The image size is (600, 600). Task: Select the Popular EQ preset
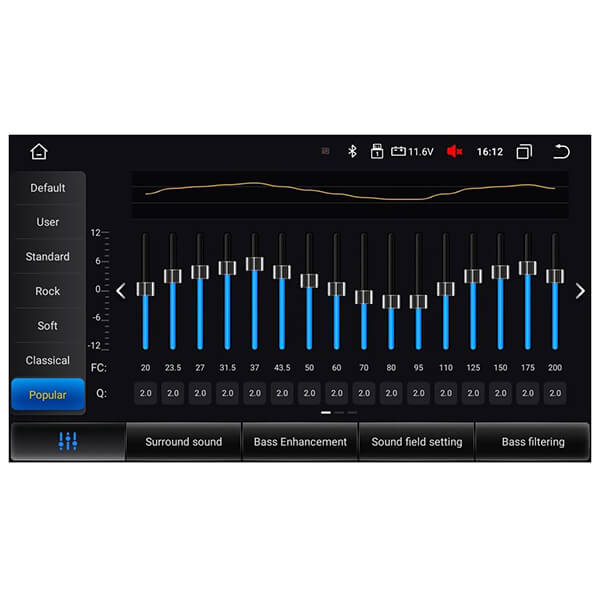coord(48,395)
